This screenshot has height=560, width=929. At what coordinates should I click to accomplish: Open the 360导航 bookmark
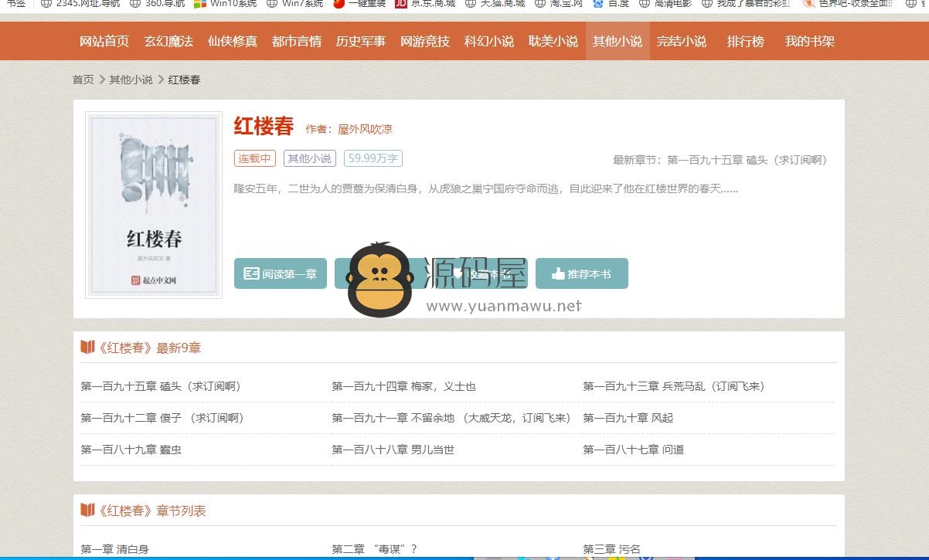[x=157, y=4]
